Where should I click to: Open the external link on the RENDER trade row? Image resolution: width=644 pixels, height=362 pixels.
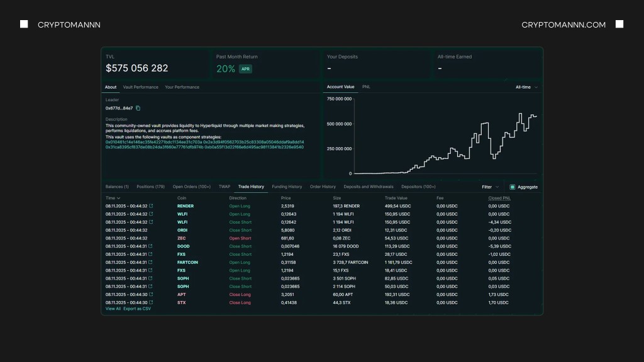(151, 206)
